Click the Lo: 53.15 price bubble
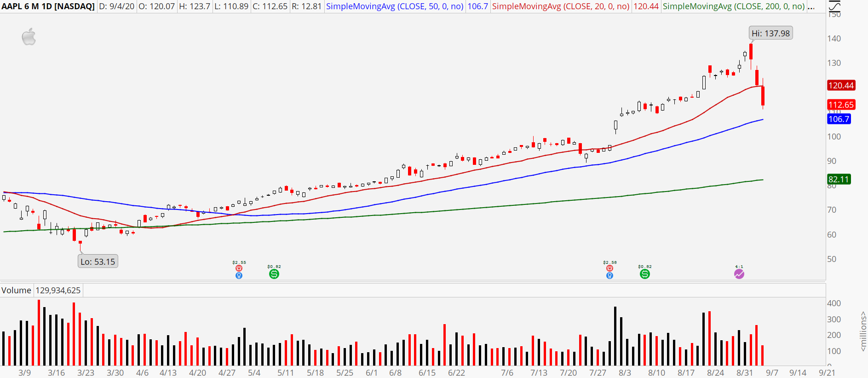 [98, 262]
